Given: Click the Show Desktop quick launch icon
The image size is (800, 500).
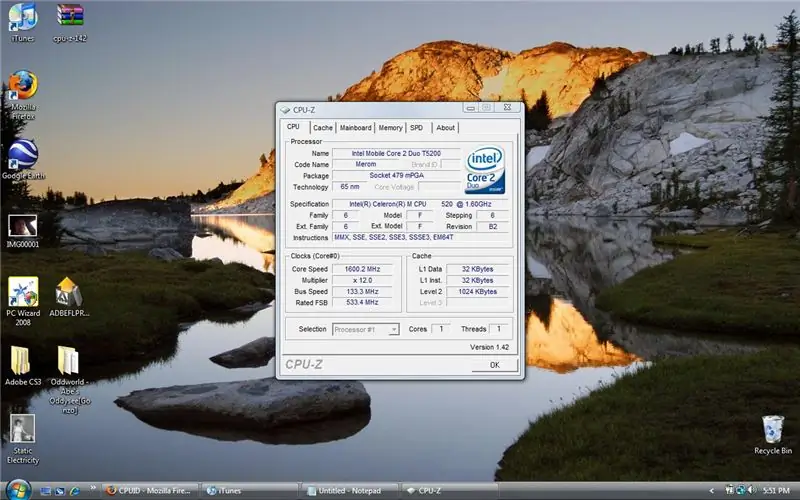Looking at the screenshot, I should [45, 491].
